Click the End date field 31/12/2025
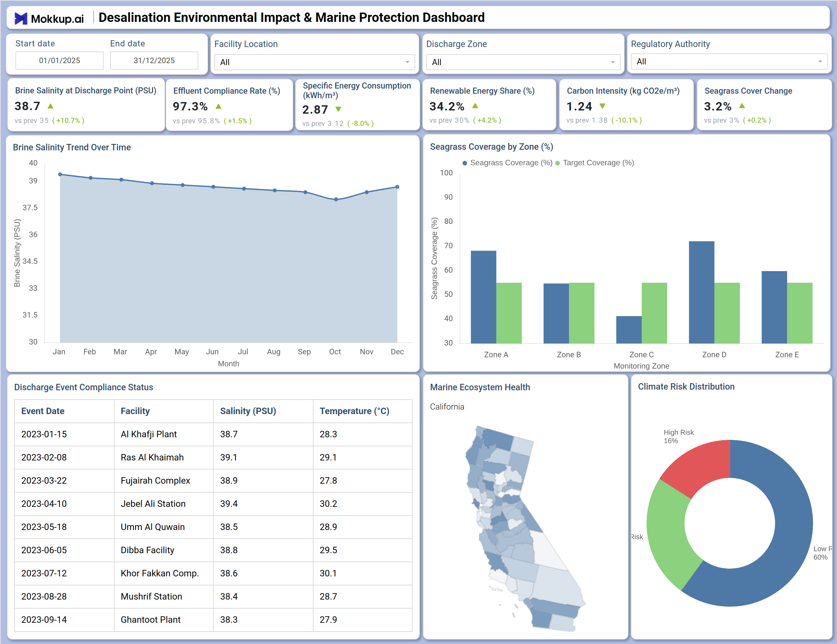This screenshot has height=644, width=837. click(x=154, y=61)
